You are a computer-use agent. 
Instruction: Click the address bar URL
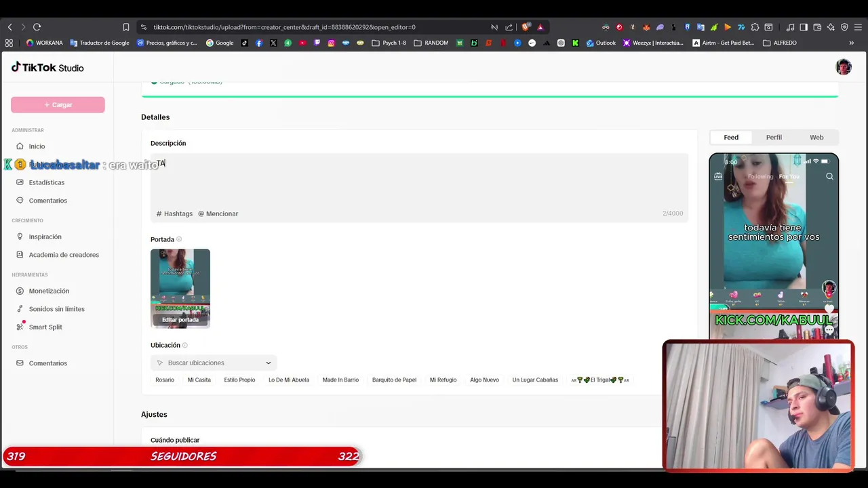pos(284,27)
